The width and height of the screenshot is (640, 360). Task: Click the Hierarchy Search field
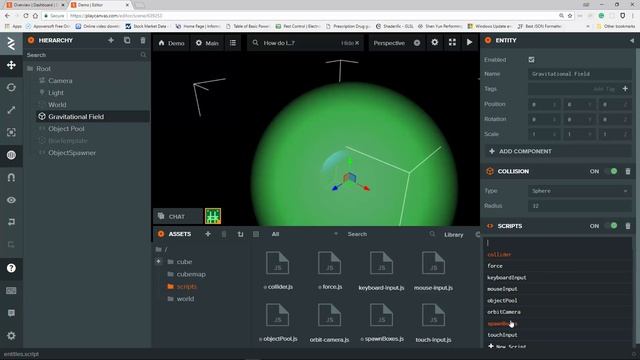[x=87, y=55]
